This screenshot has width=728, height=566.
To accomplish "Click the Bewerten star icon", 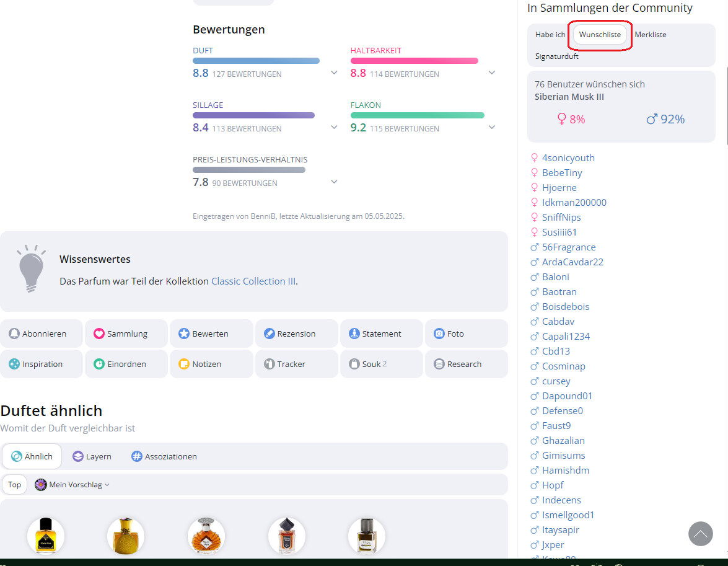I will pos(184,334).
